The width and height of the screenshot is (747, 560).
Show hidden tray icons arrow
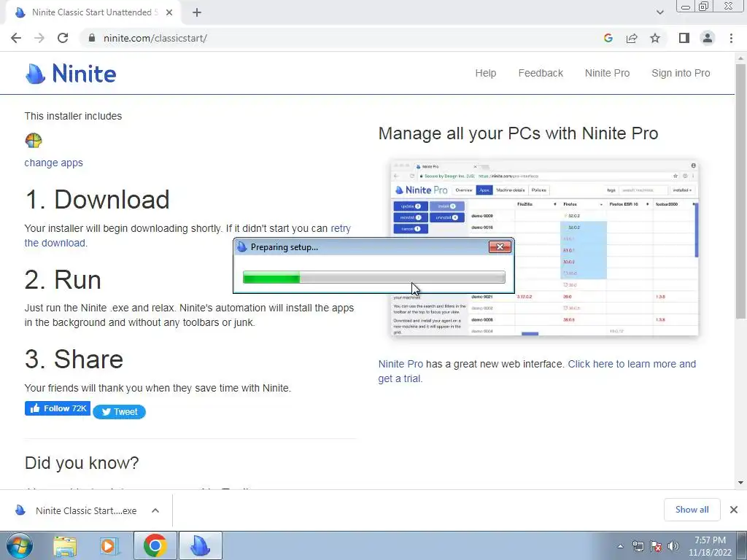click(x=620, y=547)
